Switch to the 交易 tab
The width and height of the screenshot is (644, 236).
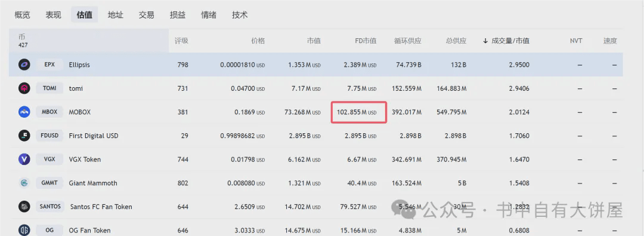[x=147, y=16]
